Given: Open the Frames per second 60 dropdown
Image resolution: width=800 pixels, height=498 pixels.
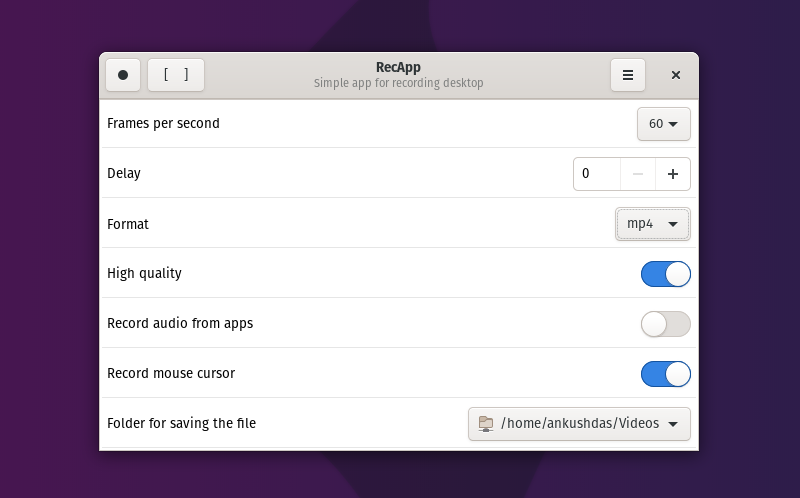Looking at the screenshot, I should coord(664,124).
